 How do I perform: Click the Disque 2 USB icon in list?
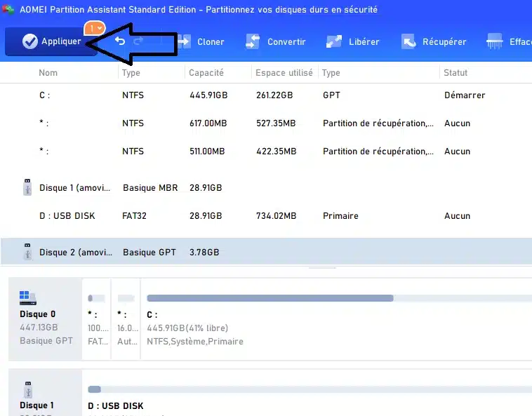coord(27,252)
